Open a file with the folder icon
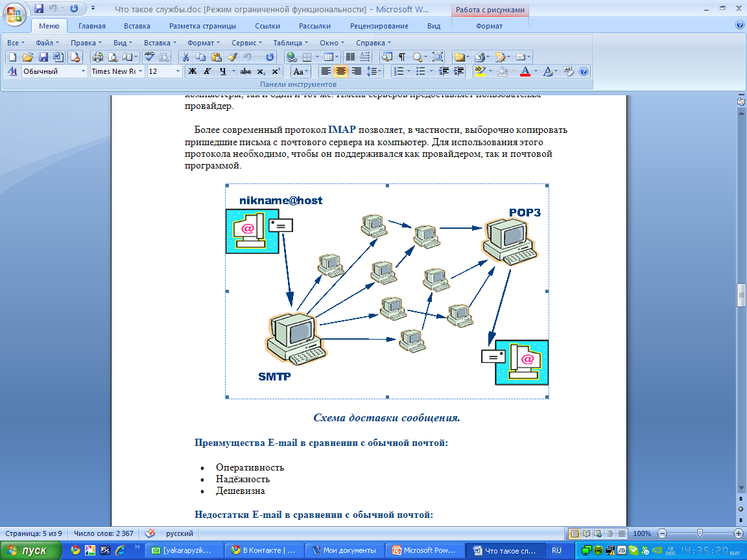This screenshot has width=747, height=560. pos(28,57)
